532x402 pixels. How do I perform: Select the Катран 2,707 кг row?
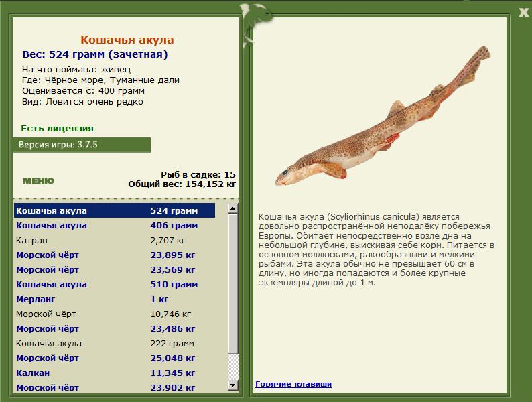coord(115,240)
